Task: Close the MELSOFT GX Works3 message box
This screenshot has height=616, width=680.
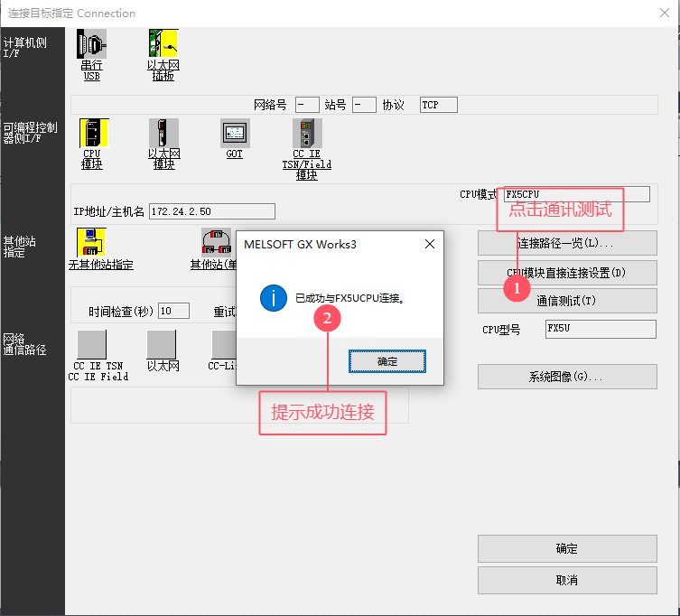Action: point(429,244)
